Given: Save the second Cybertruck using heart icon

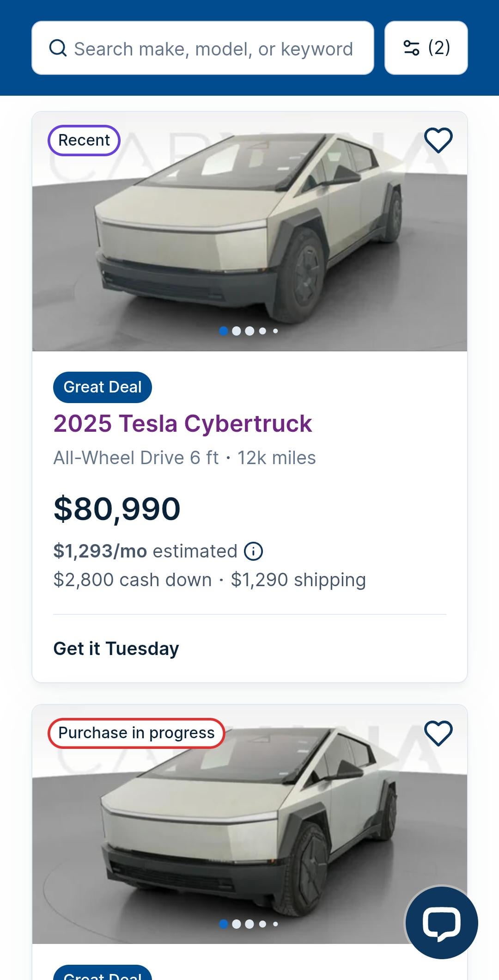Looking at the screenshot, I should 438,733.
